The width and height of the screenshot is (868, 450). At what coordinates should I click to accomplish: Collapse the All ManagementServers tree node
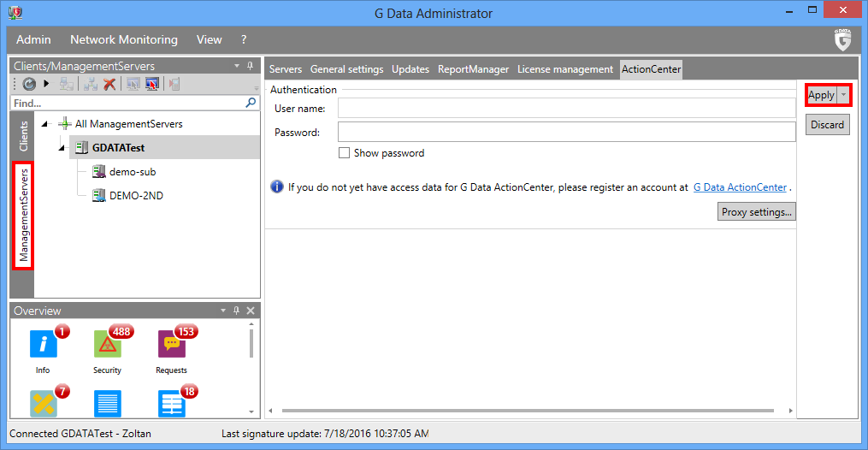click(44, 124)
